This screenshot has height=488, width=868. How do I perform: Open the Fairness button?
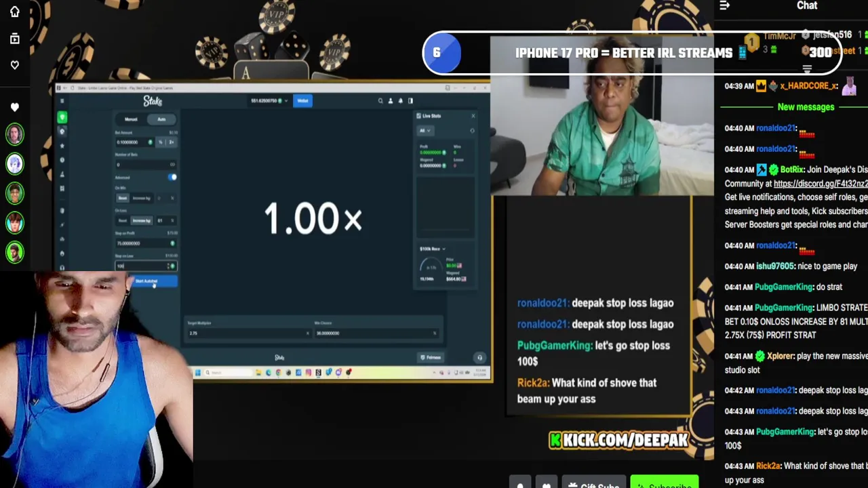tap(431, 358)
